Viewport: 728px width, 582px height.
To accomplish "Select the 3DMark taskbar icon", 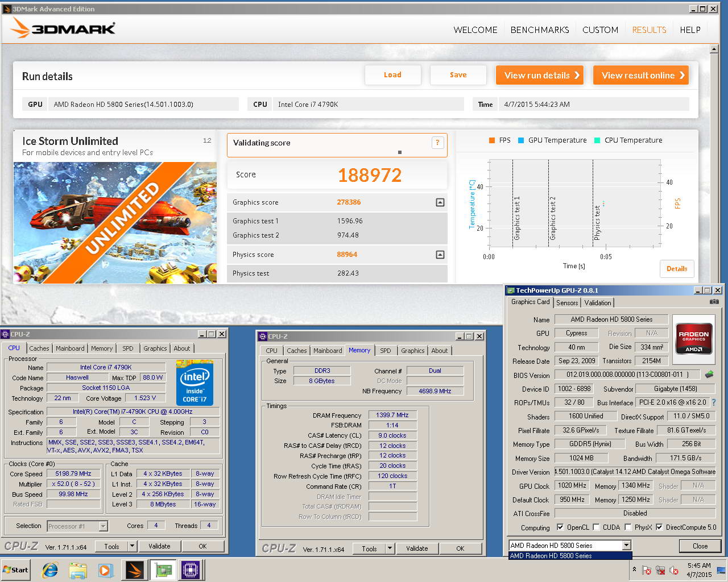I will pos(135,570).
